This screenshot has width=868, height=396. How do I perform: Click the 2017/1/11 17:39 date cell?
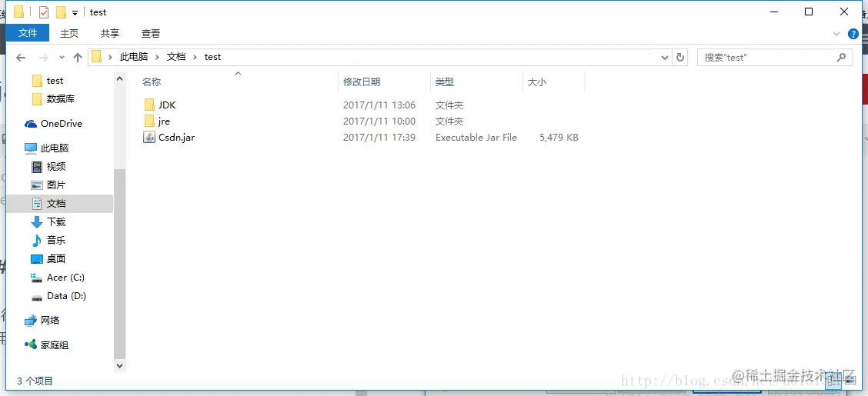point(379,137)
